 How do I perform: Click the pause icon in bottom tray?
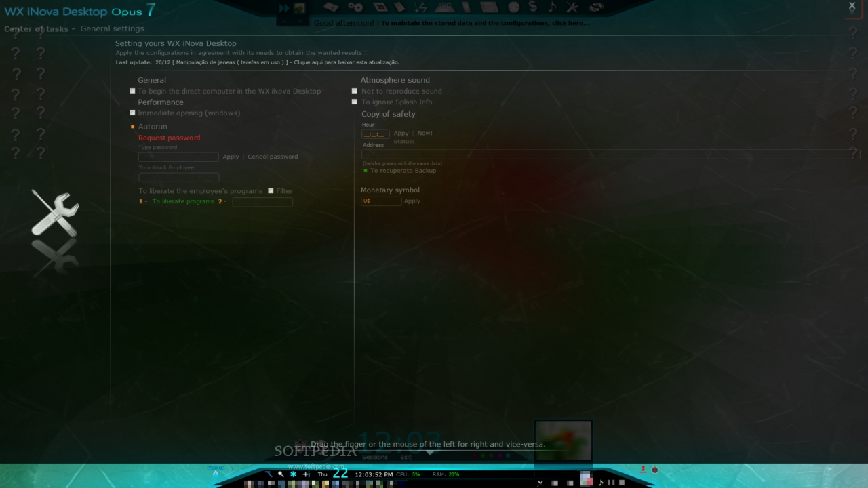pos(610,483)
